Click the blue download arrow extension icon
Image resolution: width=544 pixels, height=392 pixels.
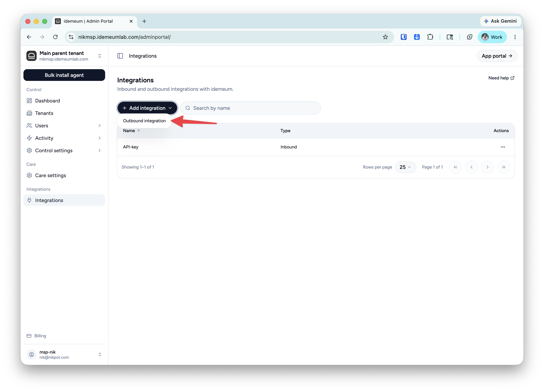(x=417, y=37)
